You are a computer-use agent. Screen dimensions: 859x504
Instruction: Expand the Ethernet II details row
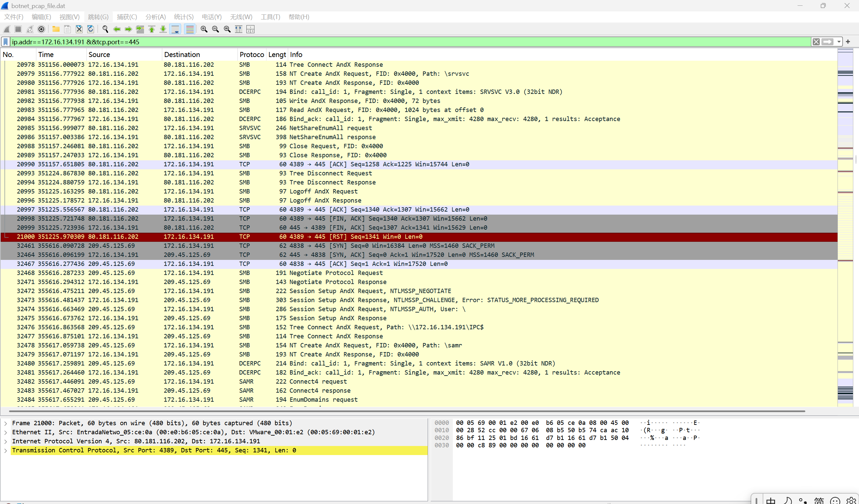(5, 433)
